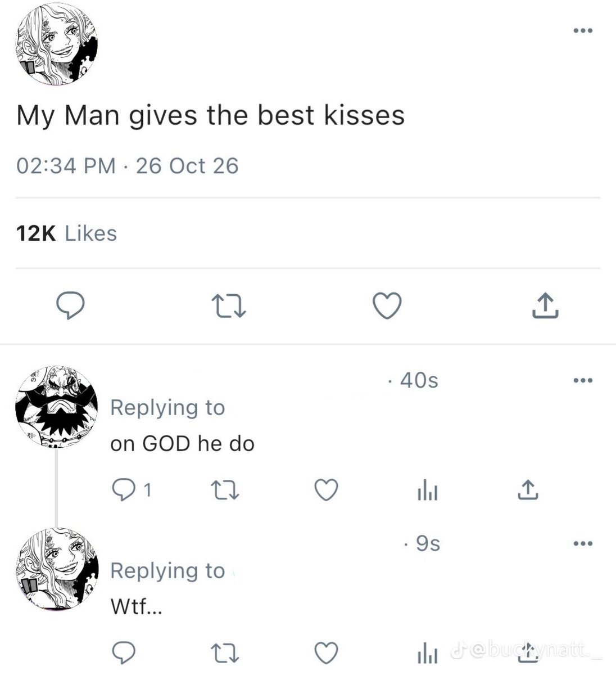View analytics for the 'Wtf...' reply
The image size is (616, 675).
[427, 654]
